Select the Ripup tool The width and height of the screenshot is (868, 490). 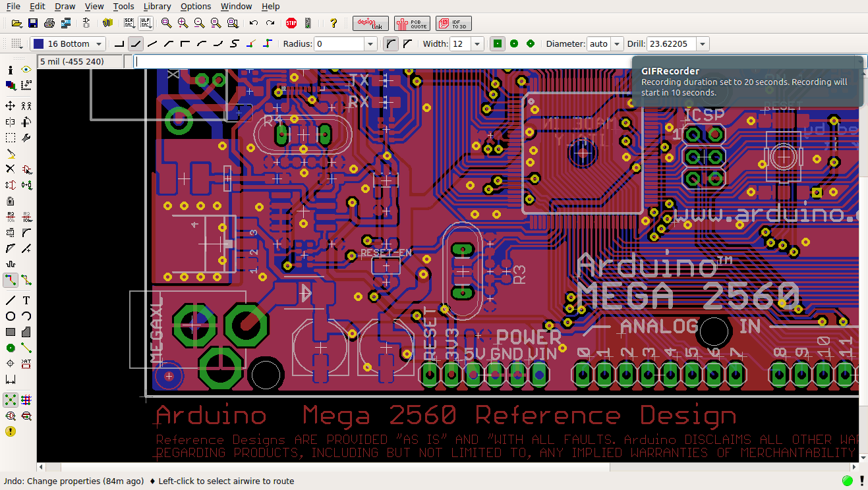(26, 280)
